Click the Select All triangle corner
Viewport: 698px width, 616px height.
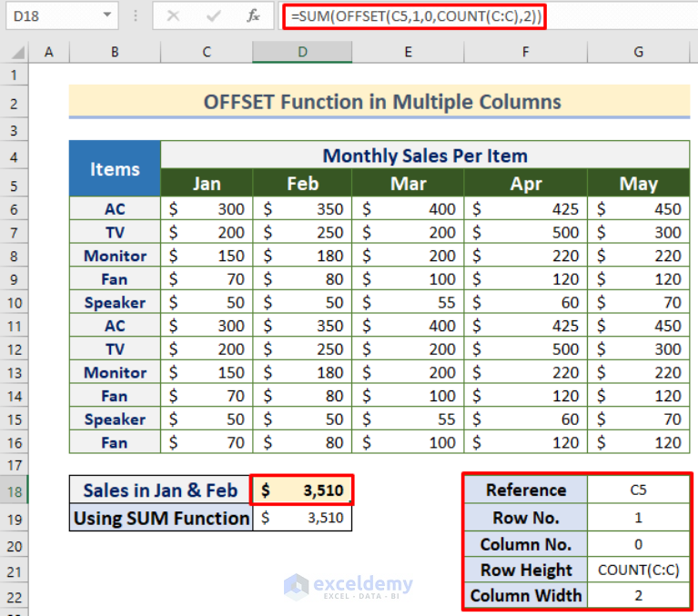pyautogui.click(x=17, y=53)
